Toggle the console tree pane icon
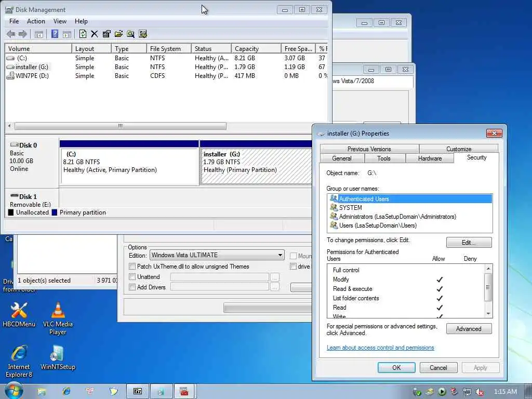Image resolution: width=532 pixels, height=399 pixels. pyautogui.click(x=38, y=34)
